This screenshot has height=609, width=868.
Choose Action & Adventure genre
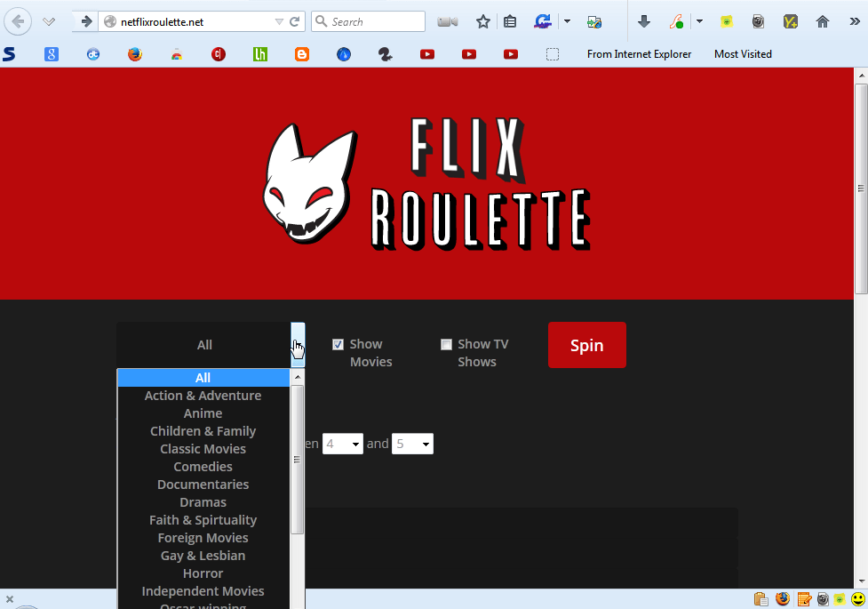[203, 396]
